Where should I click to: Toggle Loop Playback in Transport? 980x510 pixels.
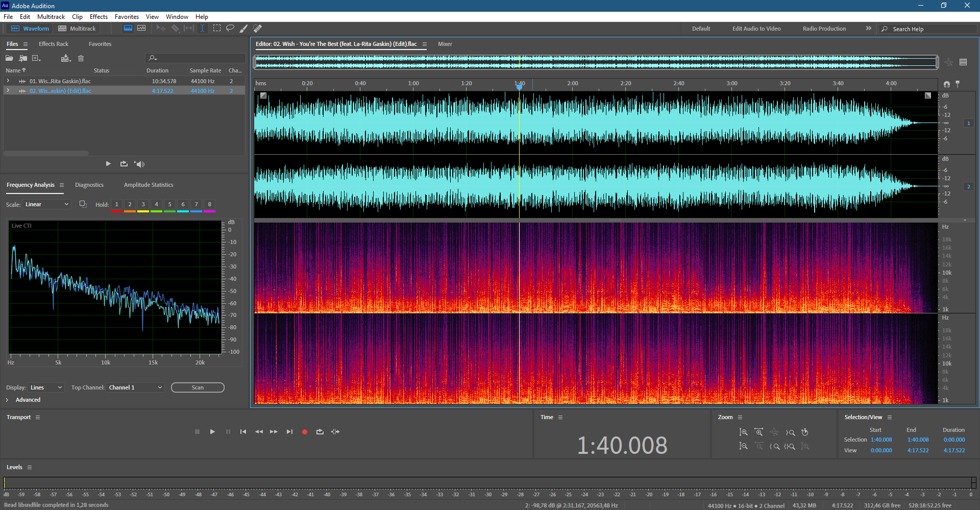[320, 432]
